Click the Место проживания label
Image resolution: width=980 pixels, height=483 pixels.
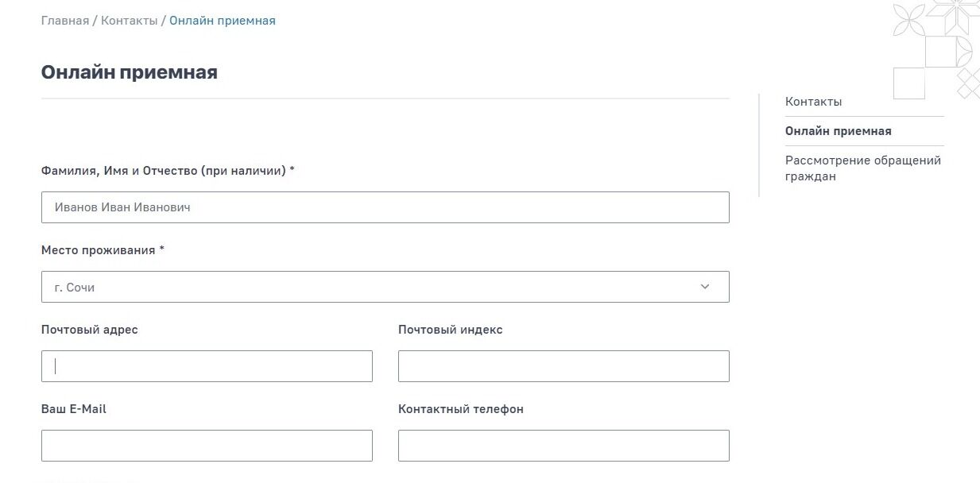[103, 250]
